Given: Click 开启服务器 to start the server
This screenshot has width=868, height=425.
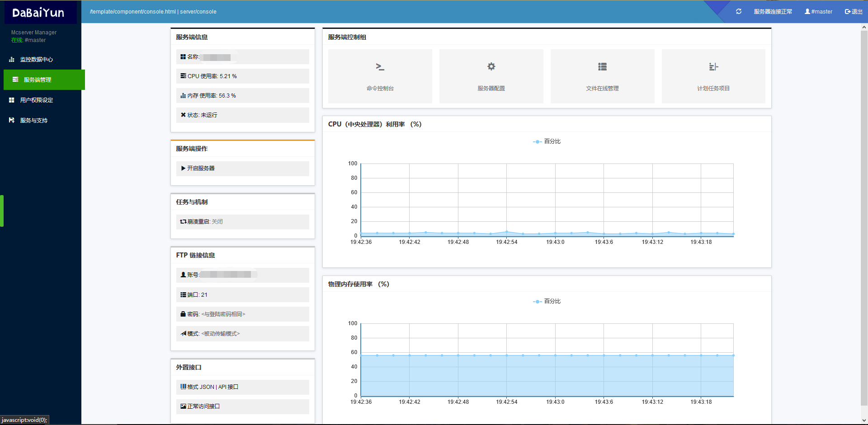Looking at the screenshot, I should [x=243, y=168].
